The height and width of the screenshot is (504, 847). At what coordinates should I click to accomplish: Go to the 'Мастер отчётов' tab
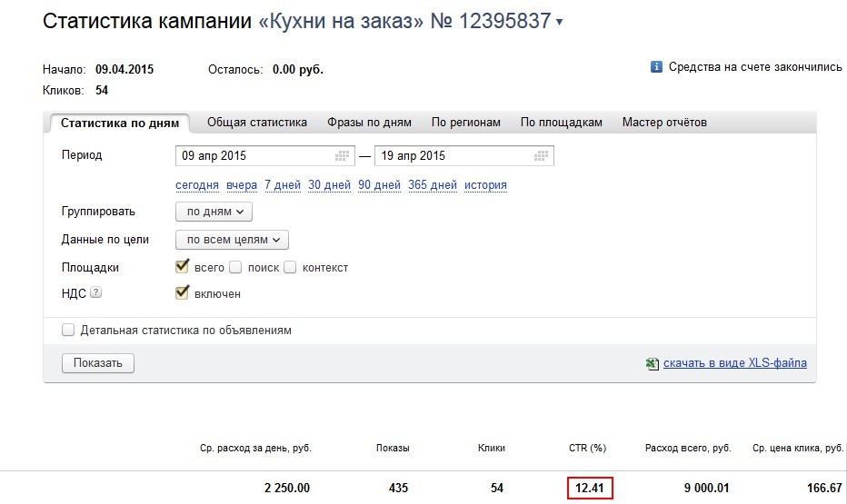tap(664, 123)
